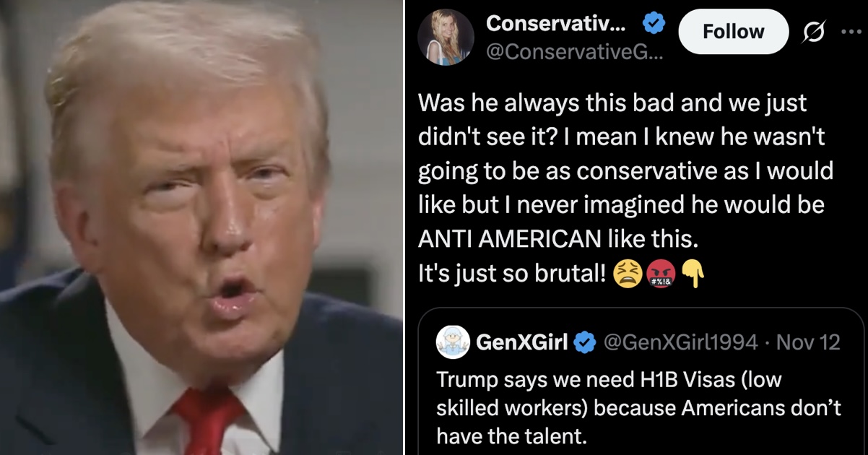Open the @GenXGirl1994 handle
This screenshot has width=868, height=455.
680,342
